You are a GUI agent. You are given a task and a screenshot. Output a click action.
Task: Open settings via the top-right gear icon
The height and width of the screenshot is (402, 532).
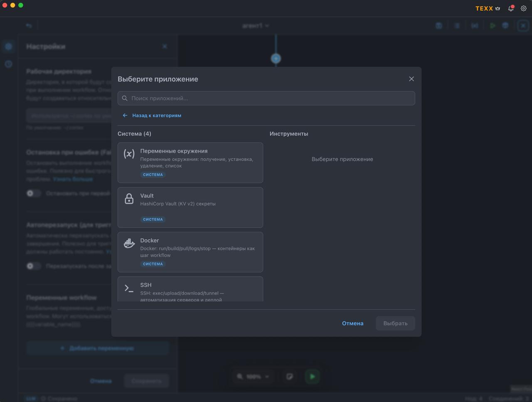point(524,8)
